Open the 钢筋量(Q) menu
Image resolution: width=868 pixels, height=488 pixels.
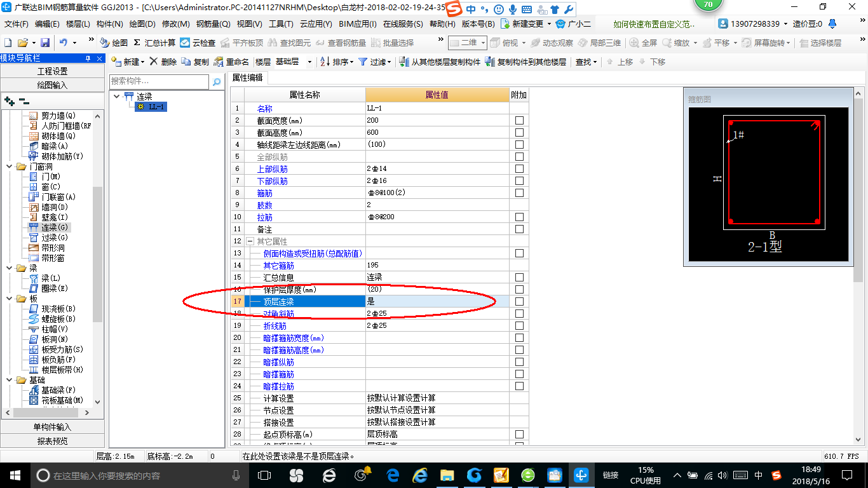tap(213, 24)
